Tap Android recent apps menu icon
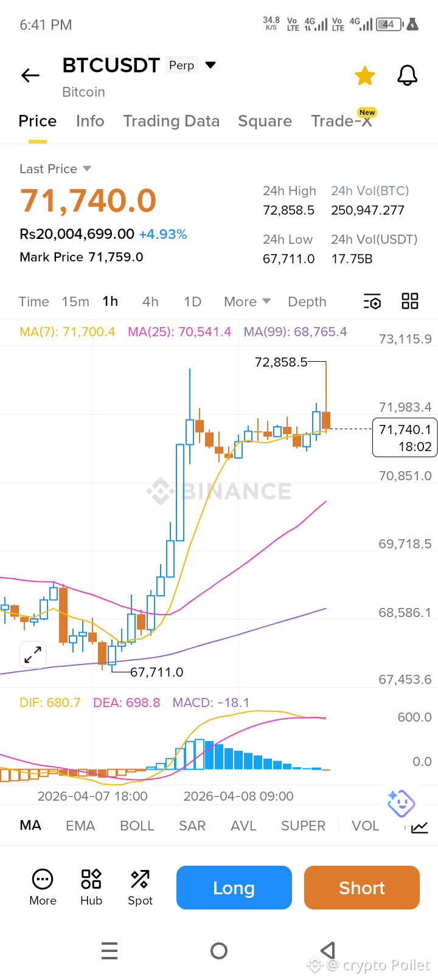Image resolution: width=438 pixels, height=980 pixels. pos(109,950)
